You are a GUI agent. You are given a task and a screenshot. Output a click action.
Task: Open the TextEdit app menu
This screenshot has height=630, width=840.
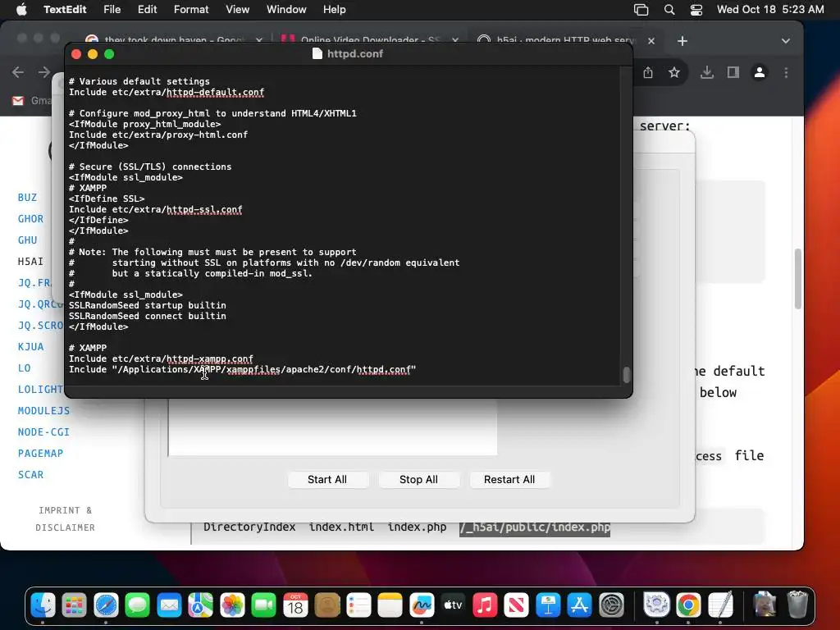coord(65,10)
